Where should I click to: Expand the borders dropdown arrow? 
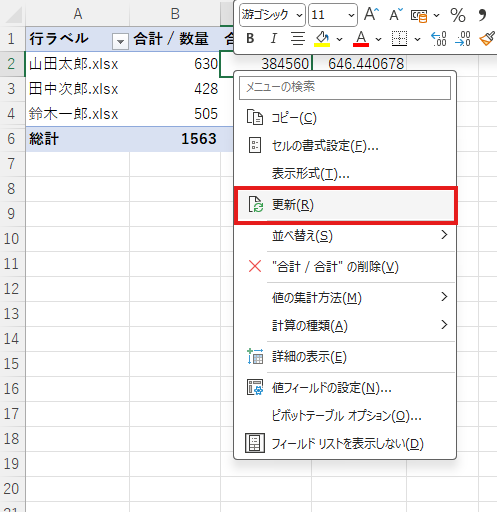417,39
